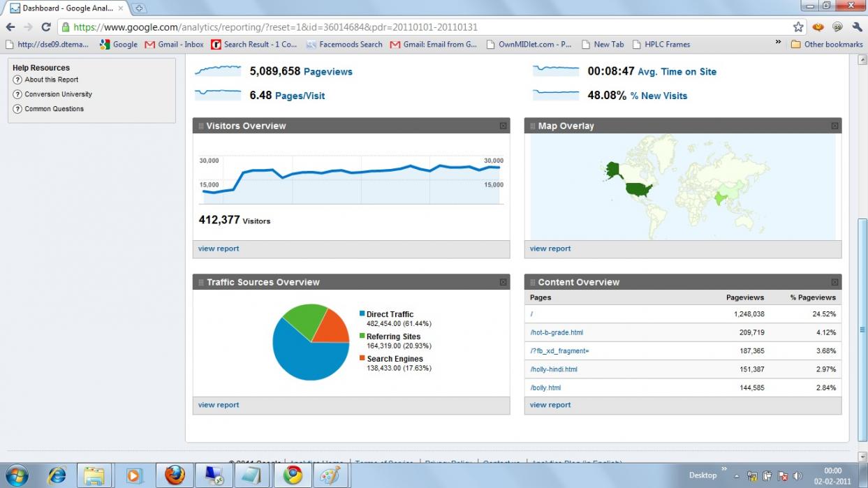Open the Windows Start menu
This screenshot has width=868, height=488.
[17, 475]
